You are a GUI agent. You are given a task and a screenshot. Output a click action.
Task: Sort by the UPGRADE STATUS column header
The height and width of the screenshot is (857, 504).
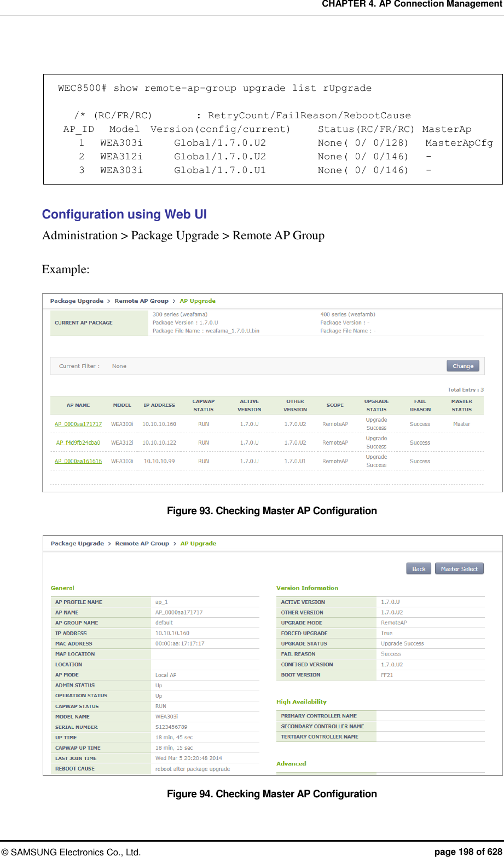[376, 405]
